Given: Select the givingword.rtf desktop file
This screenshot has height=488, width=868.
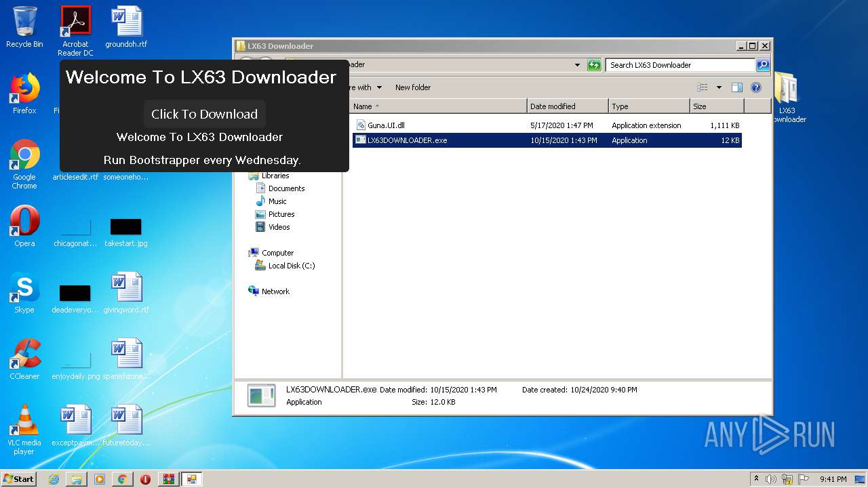Looking at the screenshot, I should click(x=126, y=293).
